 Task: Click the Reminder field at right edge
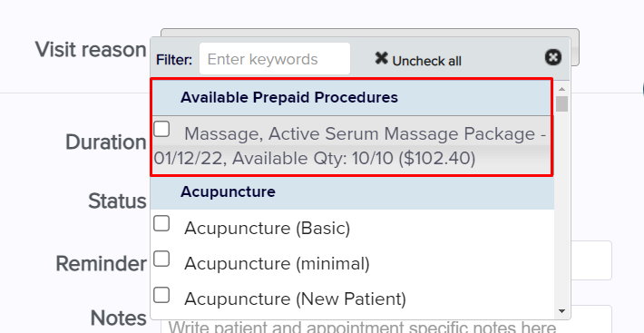[591, 260]
